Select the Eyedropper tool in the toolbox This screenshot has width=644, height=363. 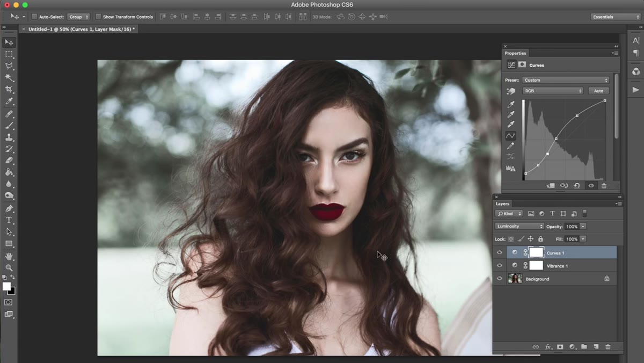(9, 101)
